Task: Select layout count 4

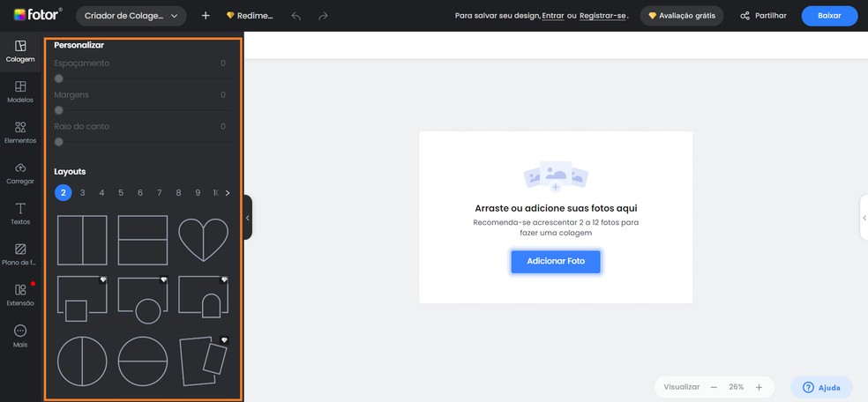Action: pyautogui.click(x=101, y=192)
